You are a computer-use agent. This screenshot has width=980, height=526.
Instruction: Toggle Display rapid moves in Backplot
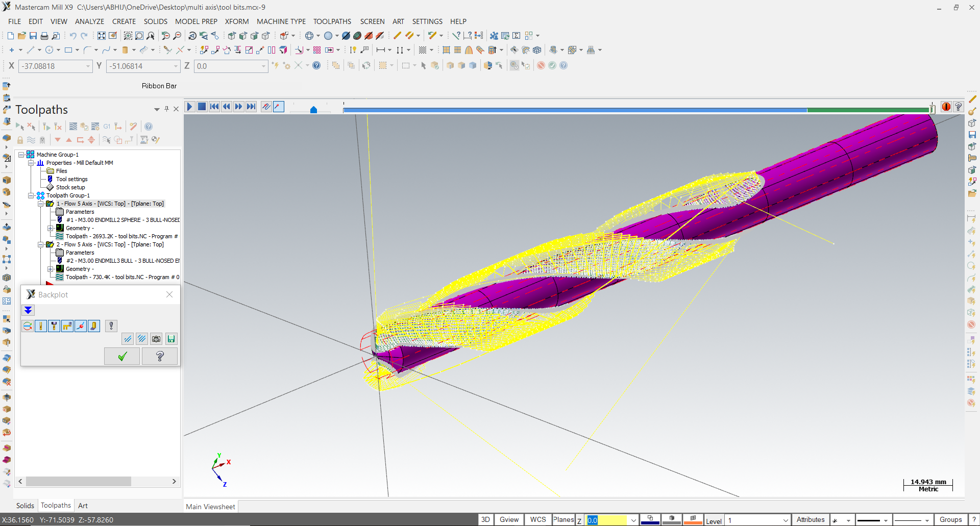coord(67,326)
